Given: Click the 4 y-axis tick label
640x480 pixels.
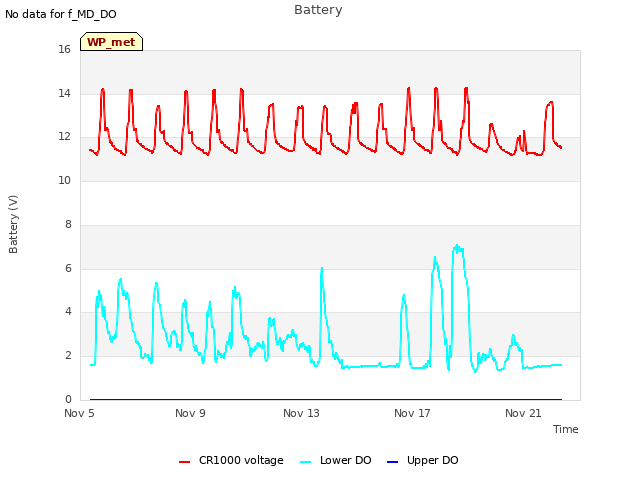Looking at the screenshot, I should tap(68, 311).
